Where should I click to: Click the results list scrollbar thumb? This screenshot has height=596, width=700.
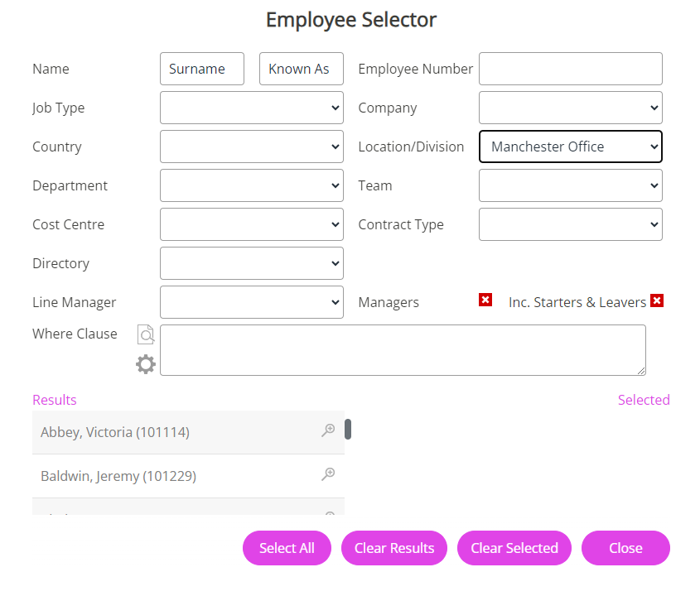point(348,429)
